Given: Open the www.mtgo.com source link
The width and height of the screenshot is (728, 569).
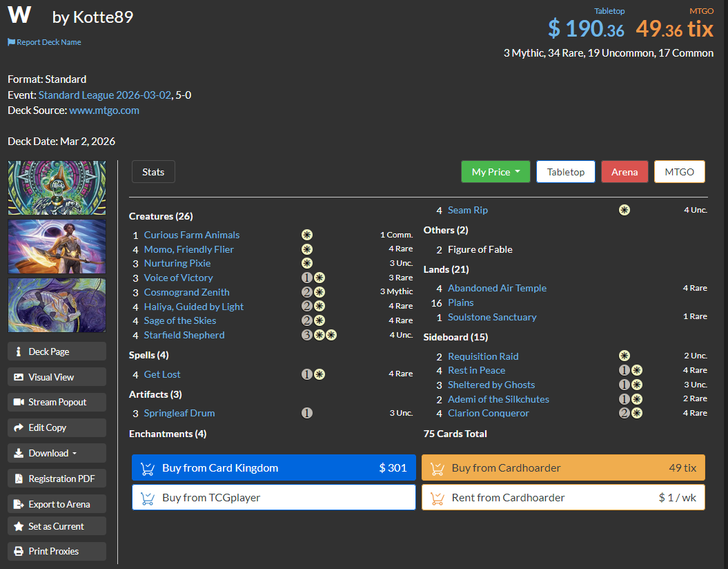Looking at the screenshot, I should tap(104, 110).
